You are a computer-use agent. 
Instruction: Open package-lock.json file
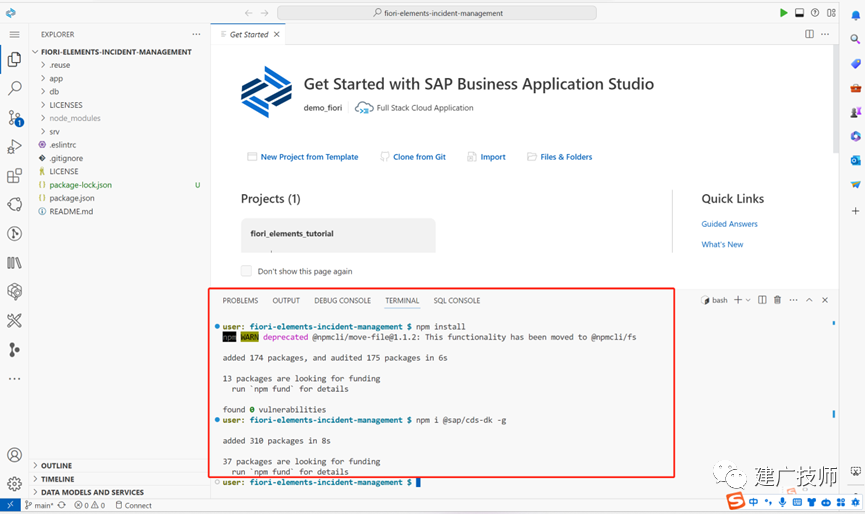[x=81, y=185]
